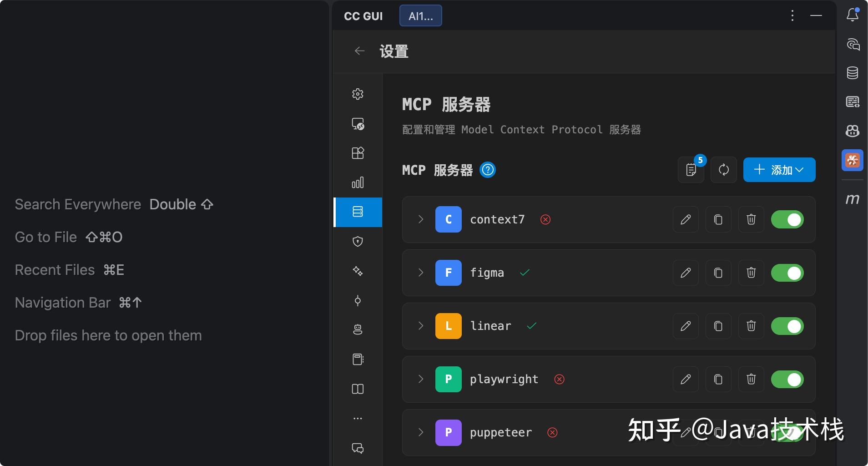Switch to the AI1... tab
The image size is (868, 466).
421,16
